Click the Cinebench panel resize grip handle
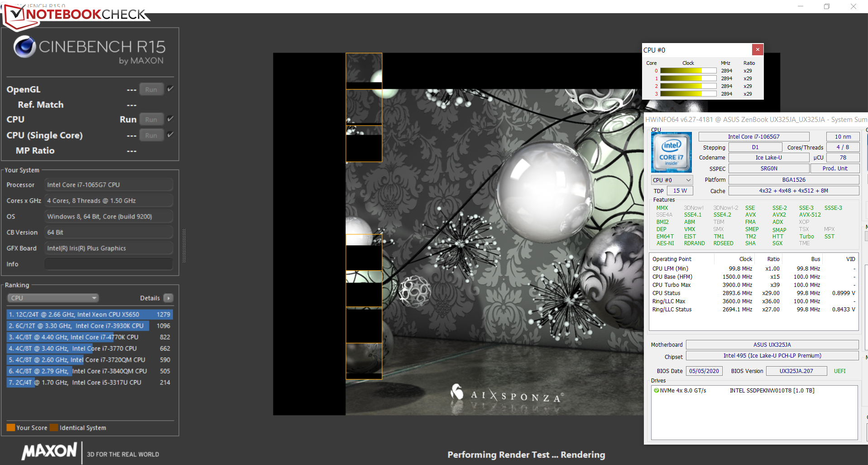 184,246
